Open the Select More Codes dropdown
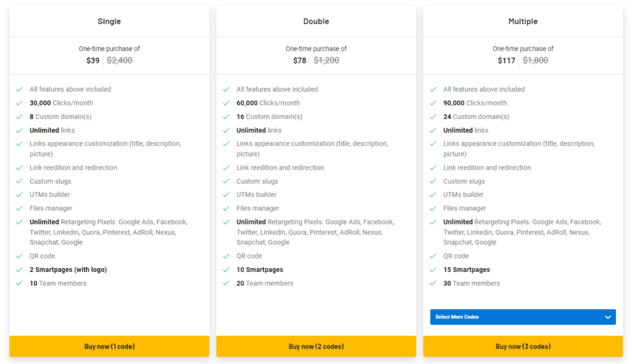The width and height of the screenshot is (632, 364). coord(522,317)
